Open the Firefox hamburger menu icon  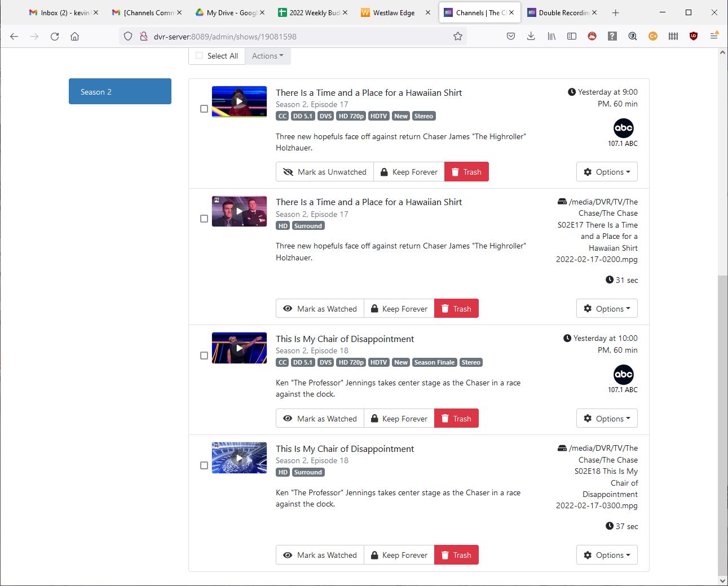[714, 36]
